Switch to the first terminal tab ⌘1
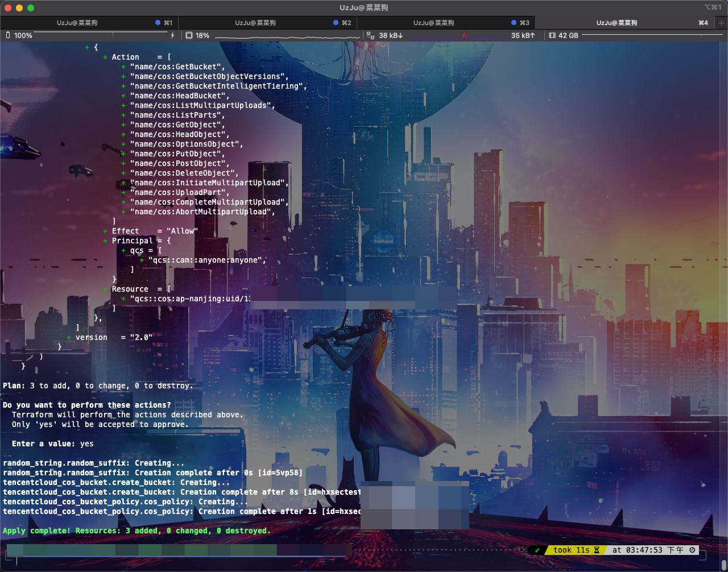Image resolution: width=728 pixels, height=572 pixels. [x=89, y=23]
